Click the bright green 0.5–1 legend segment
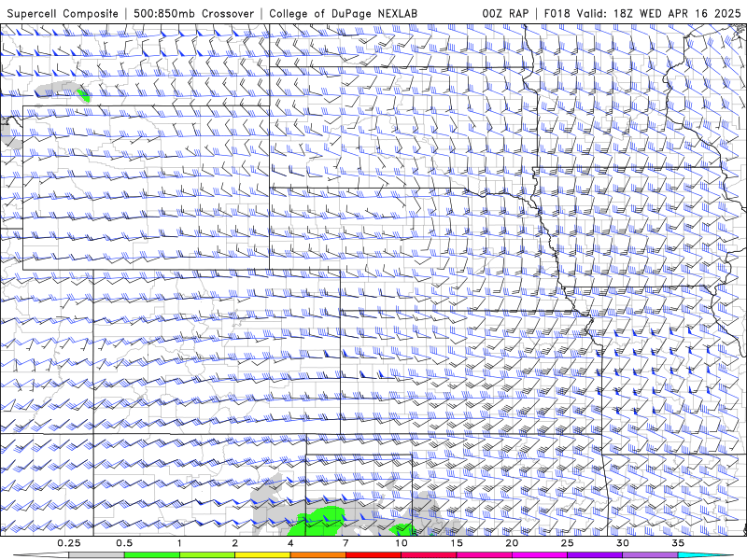Viewport: 747px width, 560px height. point(151,555)
